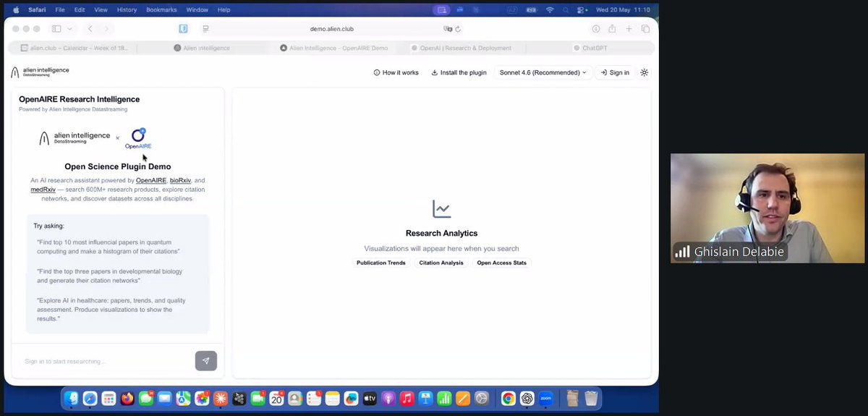The image size is (868, 416).
Task: Open Finder from the Dock
Action: (x=71, y=398)
